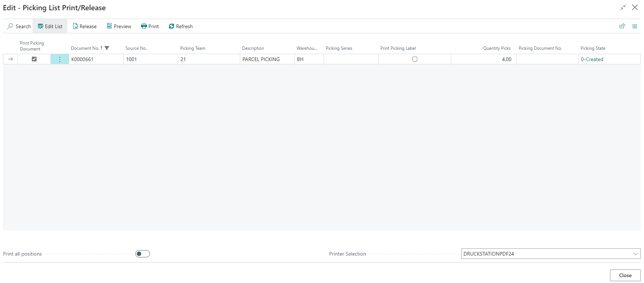Image resolution: width=644 pixels, height=283 pixels.
Task: Open row options for K0000661
Action: [x=60, y=59]
